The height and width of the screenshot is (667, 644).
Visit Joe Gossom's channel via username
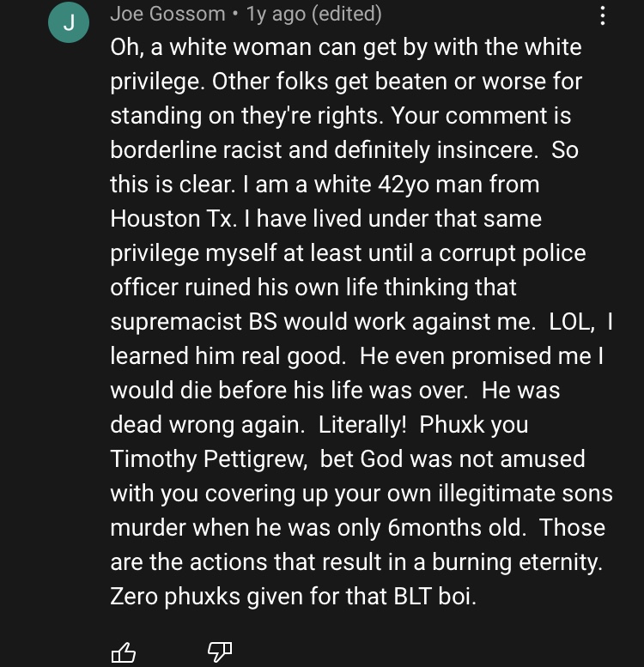(x=167, y=14)
